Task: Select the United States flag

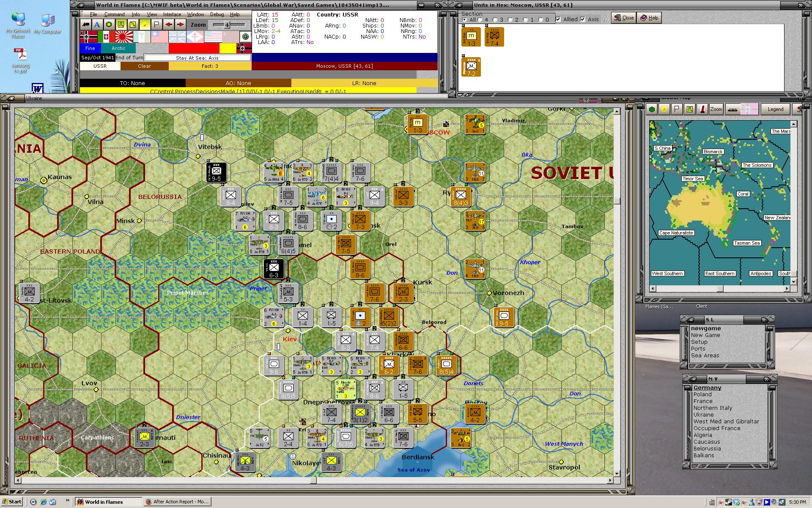Action: 213,37
